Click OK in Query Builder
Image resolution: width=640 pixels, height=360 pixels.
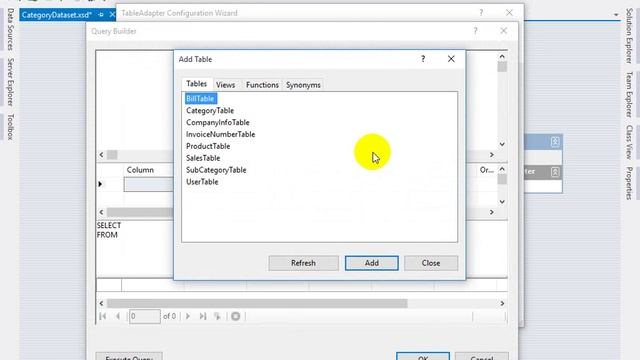[423, 357]
